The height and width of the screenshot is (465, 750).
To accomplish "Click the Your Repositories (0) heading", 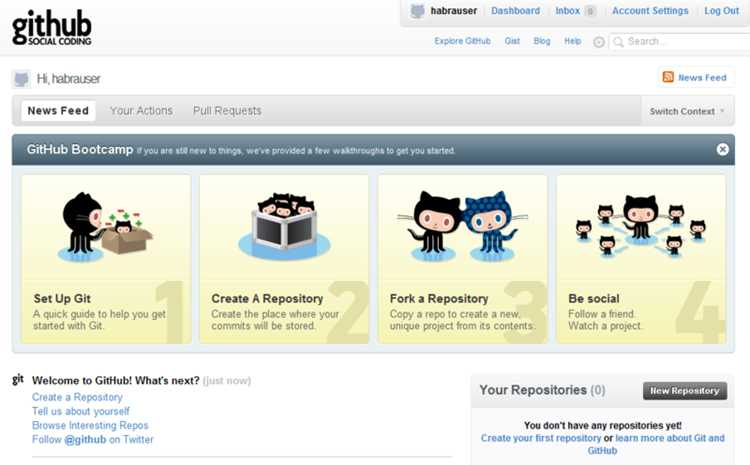I will coord(542,390).
